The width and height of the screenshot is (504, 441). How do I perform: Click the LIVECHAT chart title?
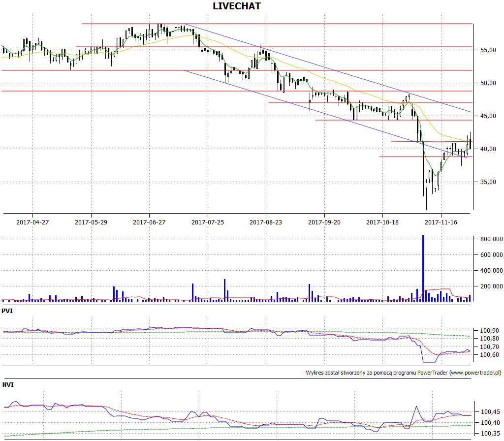coord(237,6)
